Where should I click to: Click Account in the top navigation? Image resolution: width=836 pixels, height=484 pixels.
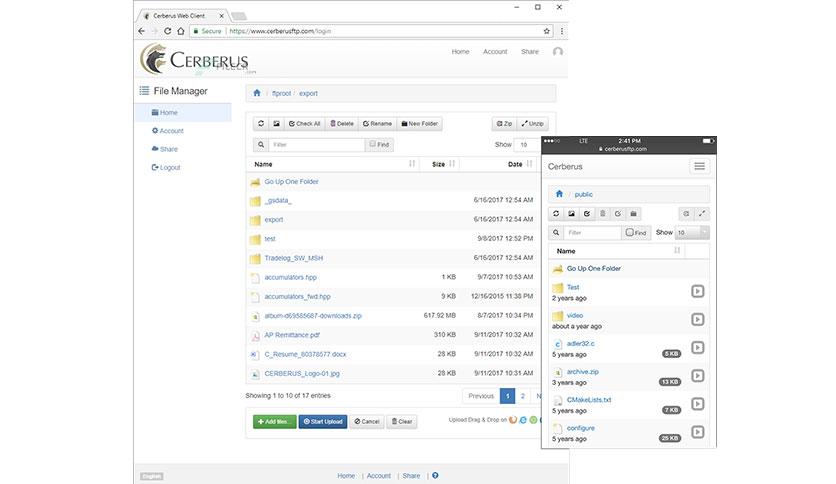[x=495, y=52]
